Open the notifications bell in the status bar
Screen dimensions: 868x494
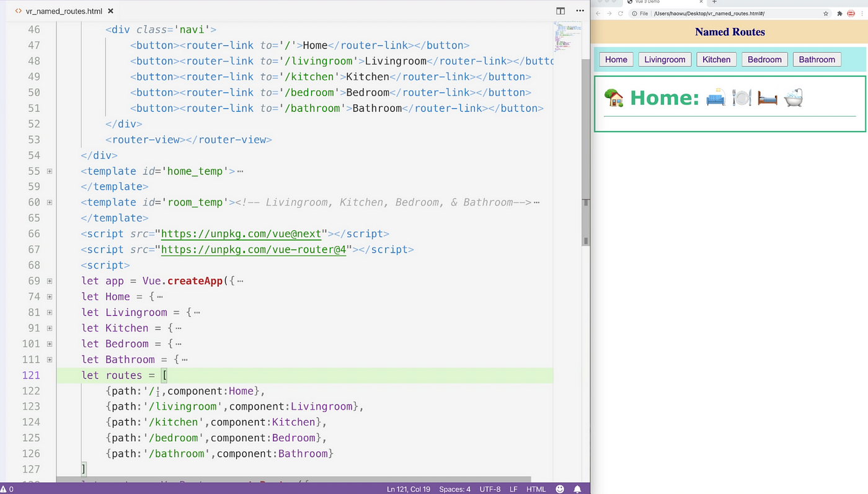(x=578, y=489)
